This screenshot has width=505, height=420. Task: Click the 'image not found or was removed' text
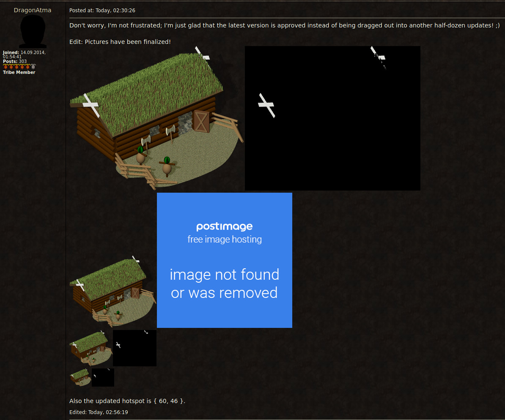pyautogui.click(x=224, y=284)
